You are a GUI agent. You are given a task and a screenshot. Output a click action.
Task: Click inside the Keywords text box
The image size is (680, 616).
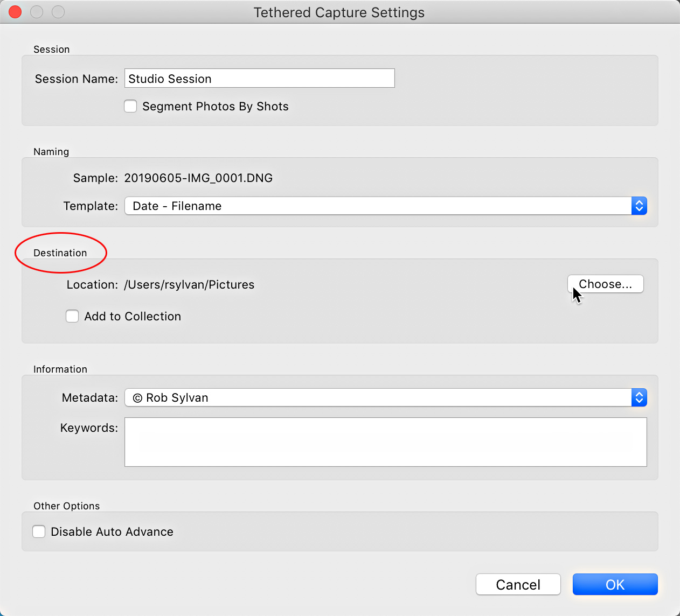pyautogui.click(x=385, y=442)
